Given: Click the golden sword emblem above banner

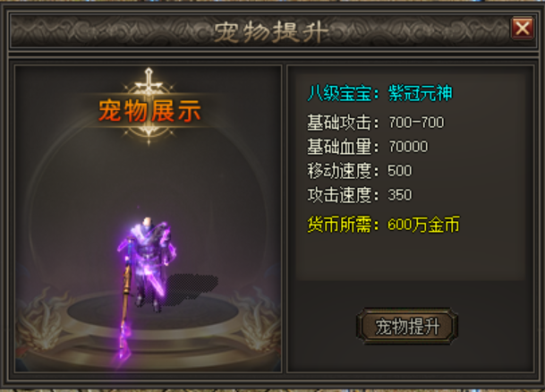Looking at the screenshot, I should coord(149,82).
